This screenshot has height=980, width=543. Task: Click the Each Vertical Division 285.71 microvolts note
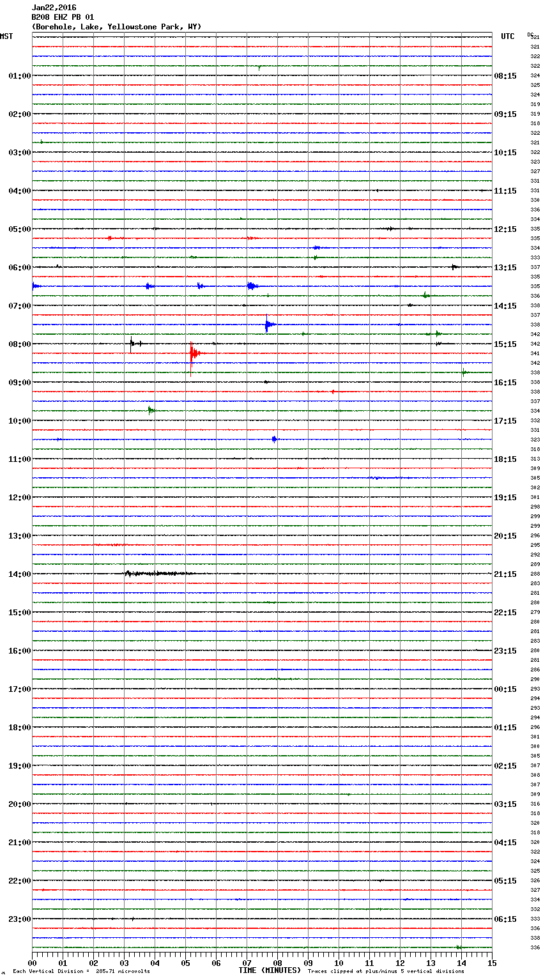(81, 971)
